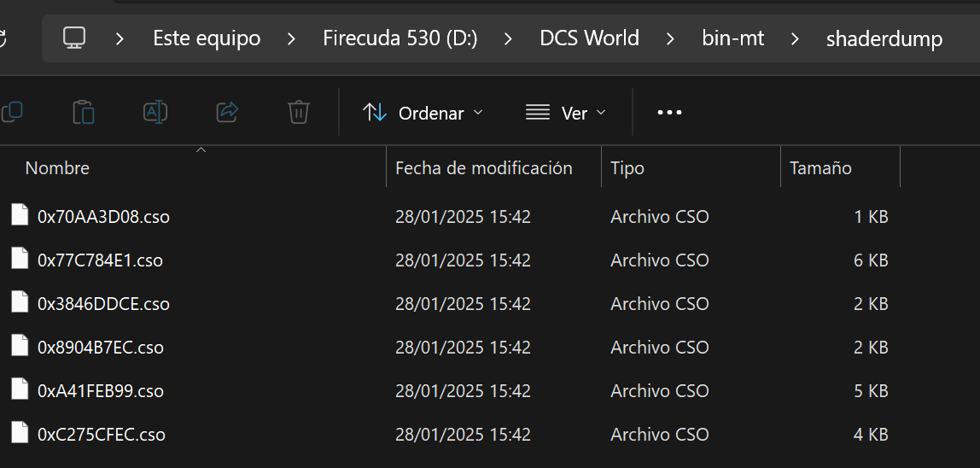Expand the chevron after DCS World
The image size is (980, 468).
[670, 38]
